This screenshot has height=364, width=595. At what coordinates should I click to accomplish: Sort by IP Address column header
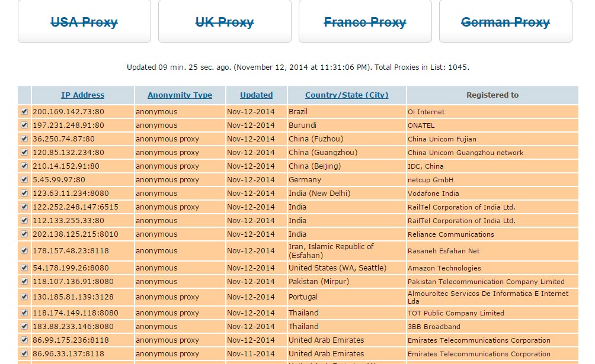pos(83,95)
